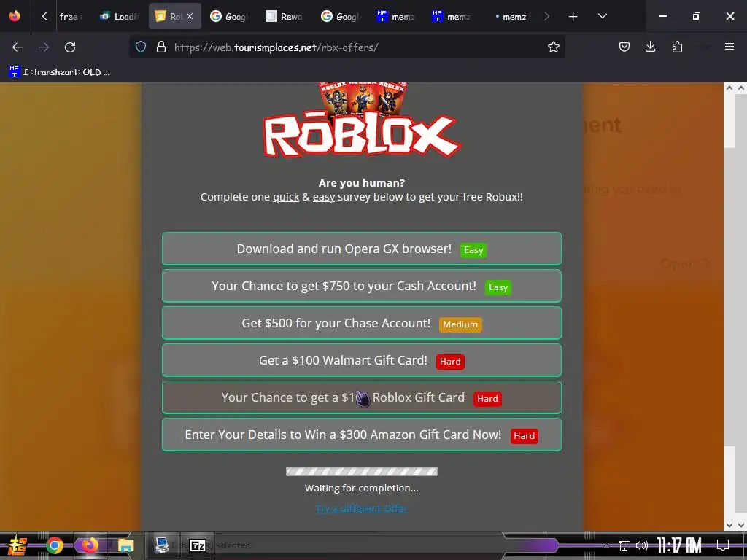
Task: Switch to the first memz tab
Action: click(396, 17)
